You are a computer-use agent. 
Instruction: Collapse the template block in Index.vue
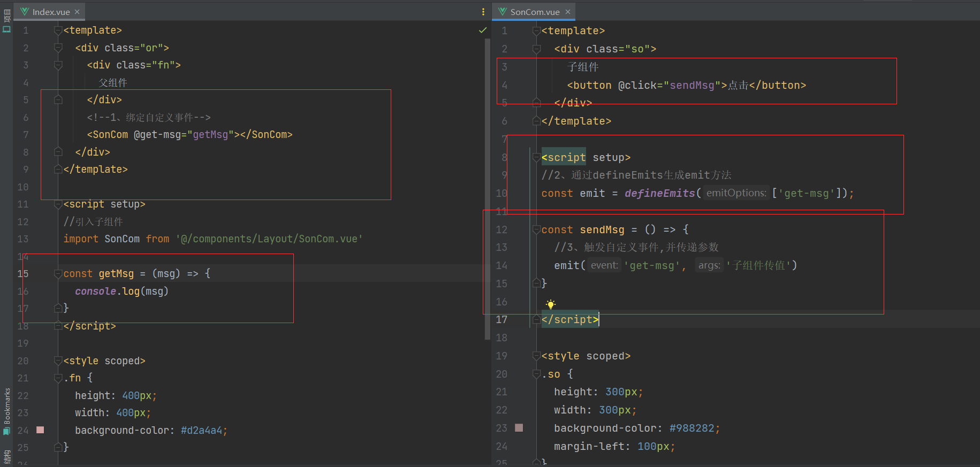pyautogui.click(x=58, y=30)
